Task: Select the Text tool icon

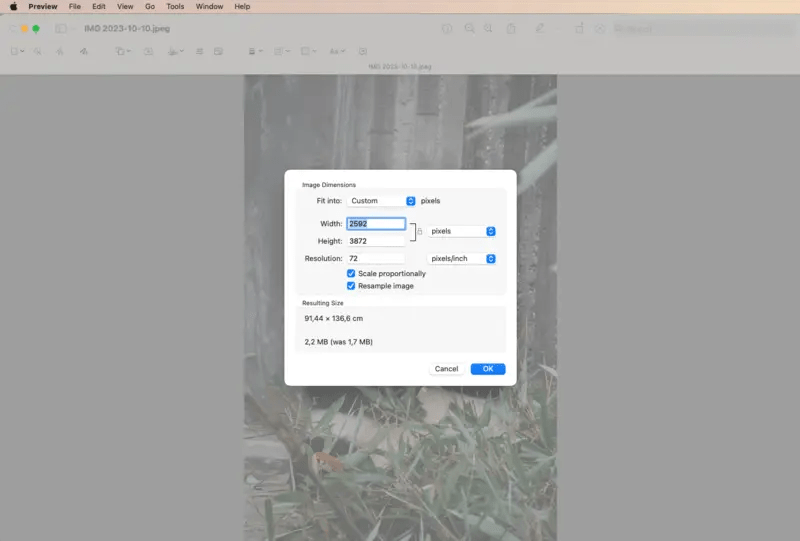Action: coord(148,52)
